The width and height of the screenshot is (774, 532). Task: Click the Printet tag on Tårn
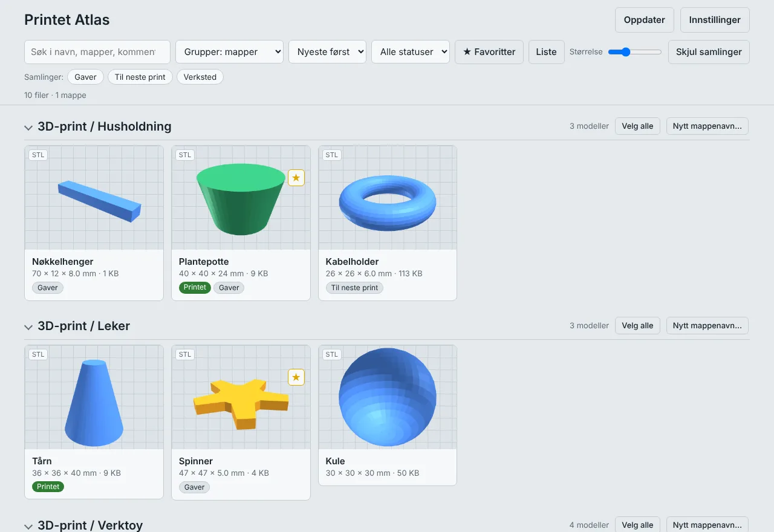(x=48, y=487)
